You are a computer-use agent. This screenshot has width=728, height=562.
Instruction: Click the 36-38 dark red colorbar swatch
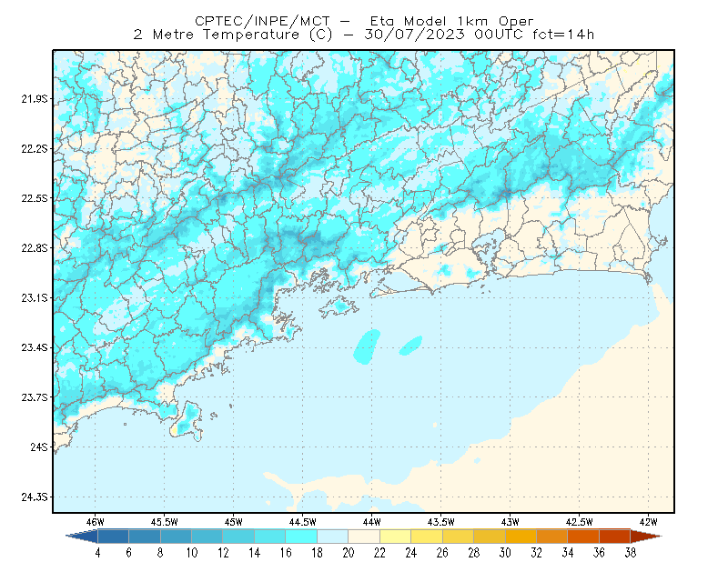click(x=615, y=537)
